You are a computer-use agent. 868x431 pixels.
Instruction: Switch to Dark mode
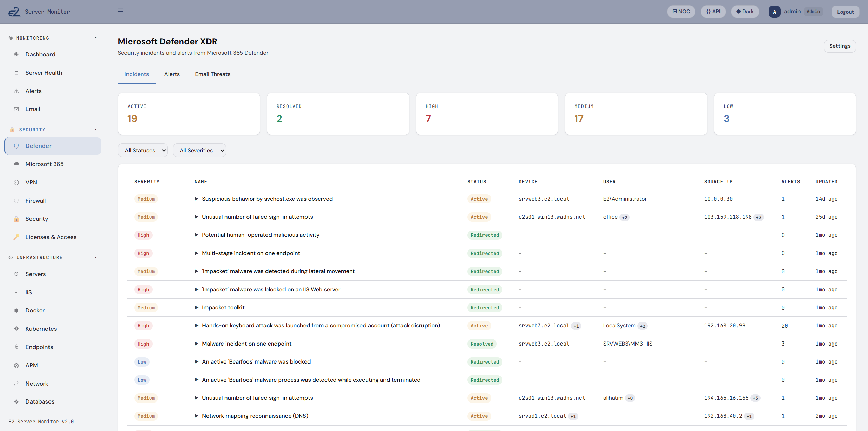745,11
